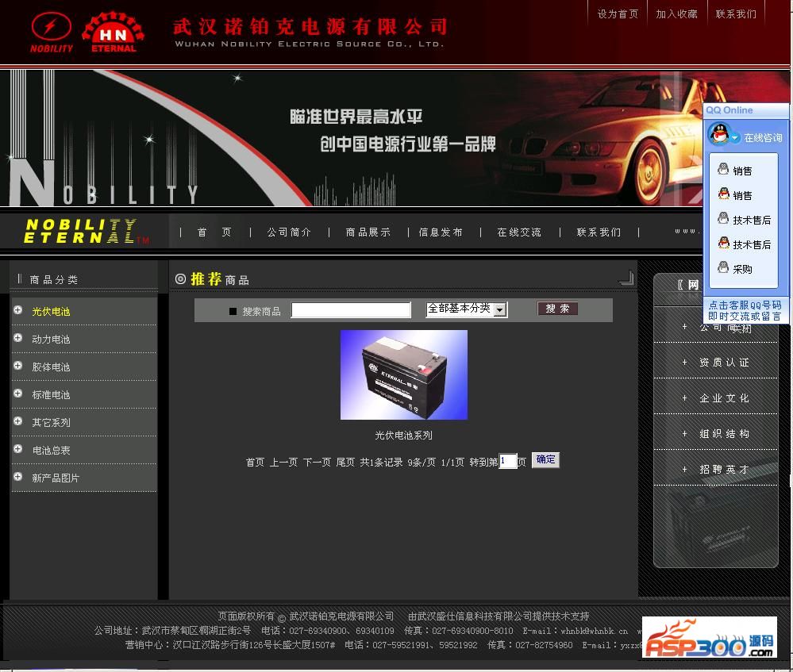
Task: Select 光伏电池 category link
Action: [x=51, y=312]
